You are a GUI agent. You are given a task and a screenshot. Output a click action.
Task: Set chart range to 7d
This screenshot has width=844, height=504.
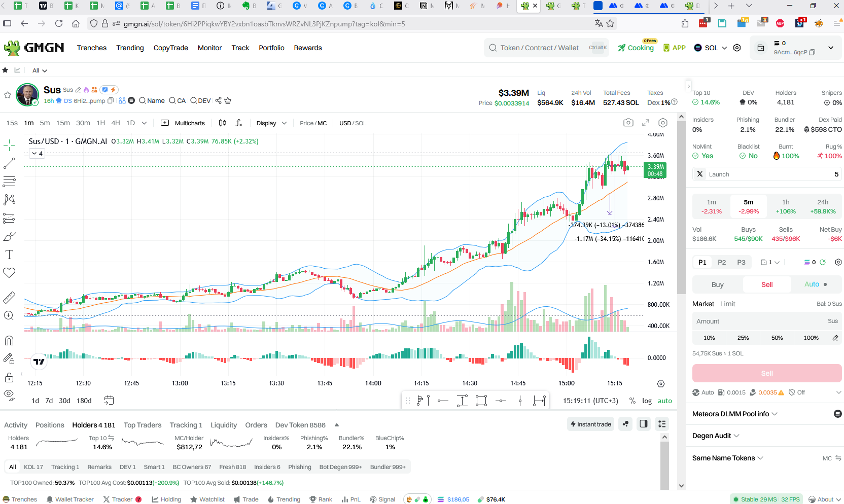pyautogui.click(x=49, y=401)
